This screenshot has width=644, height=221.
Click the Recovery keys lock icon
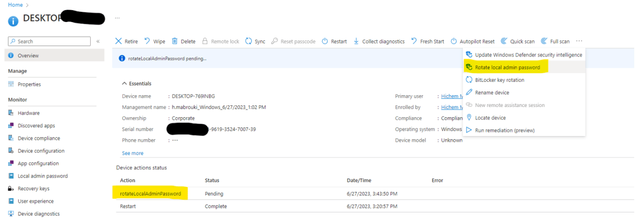pyautogui.click(x=11, y=189)
